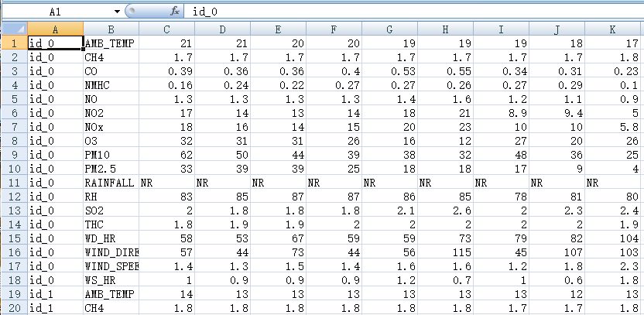Select column I header
Screen dimensions: 644x315
coord(501,29)
